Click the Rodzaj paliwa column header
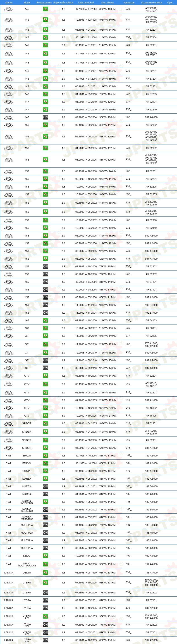Screen dimensions: 177x644 [44, 2]
